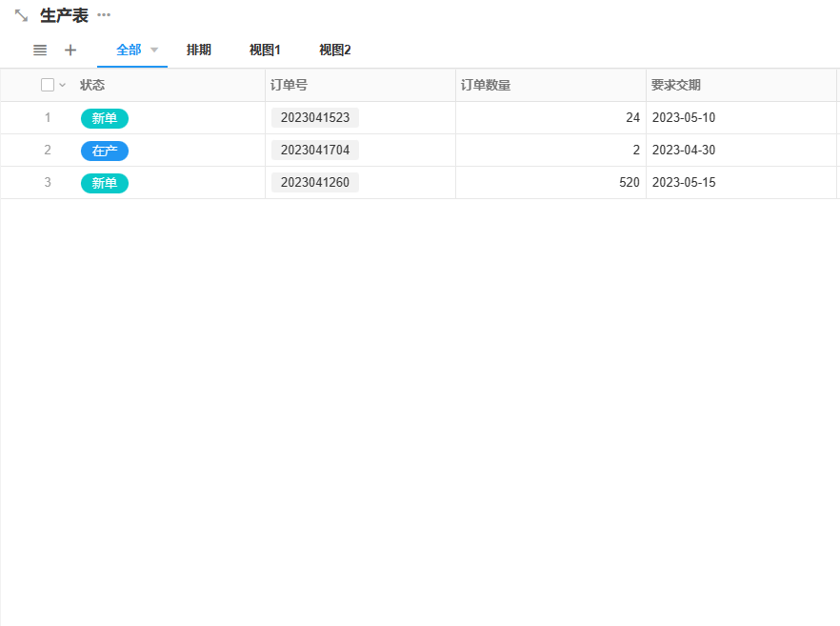Select row number 3
840x626 pixels.
[48, 183]
